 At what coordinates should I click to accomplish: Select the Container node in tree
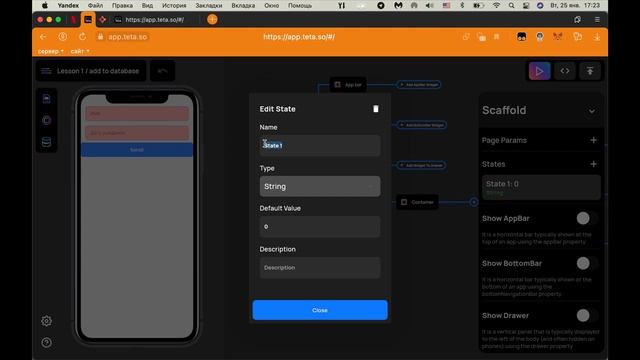pos(417,202)
